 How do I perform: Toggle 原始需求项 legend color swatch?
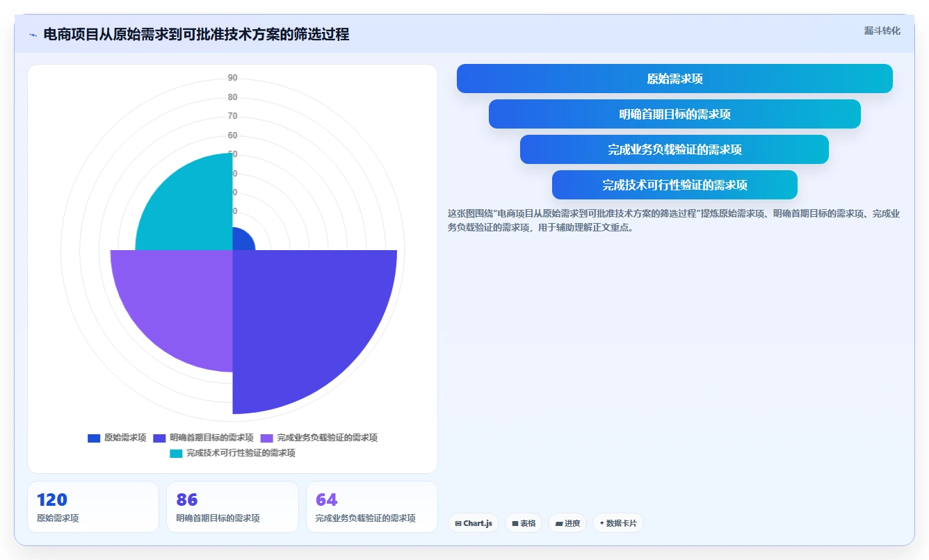pos(94,438)
